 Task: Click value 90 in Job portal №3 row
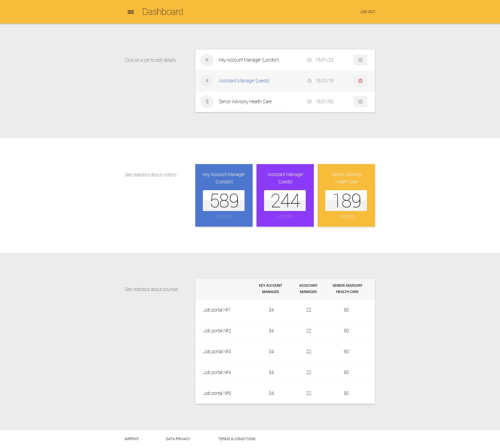coord(346,352)
